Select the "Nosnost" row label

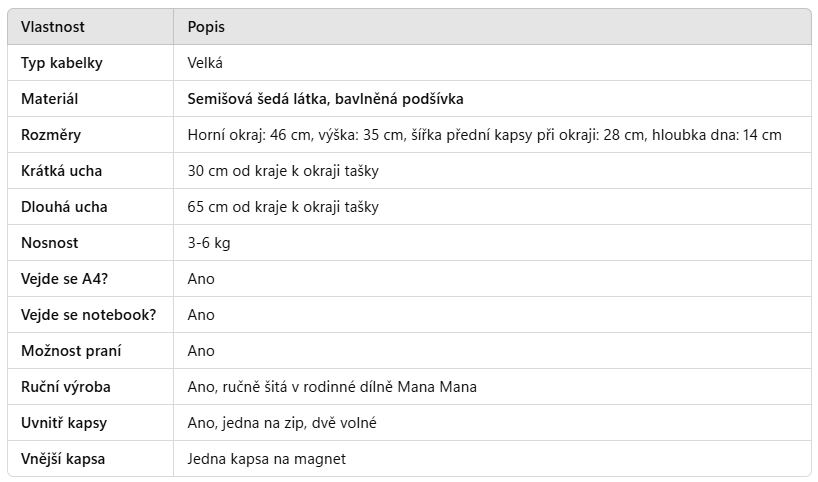pos(50,243)
